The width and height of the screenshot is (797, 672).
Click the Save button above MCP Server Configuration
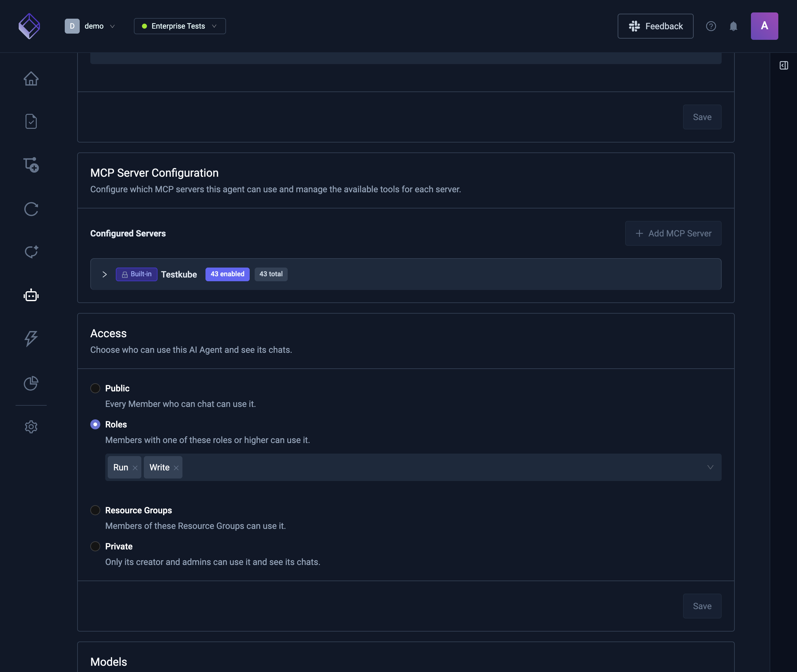(x=702, y=117)
